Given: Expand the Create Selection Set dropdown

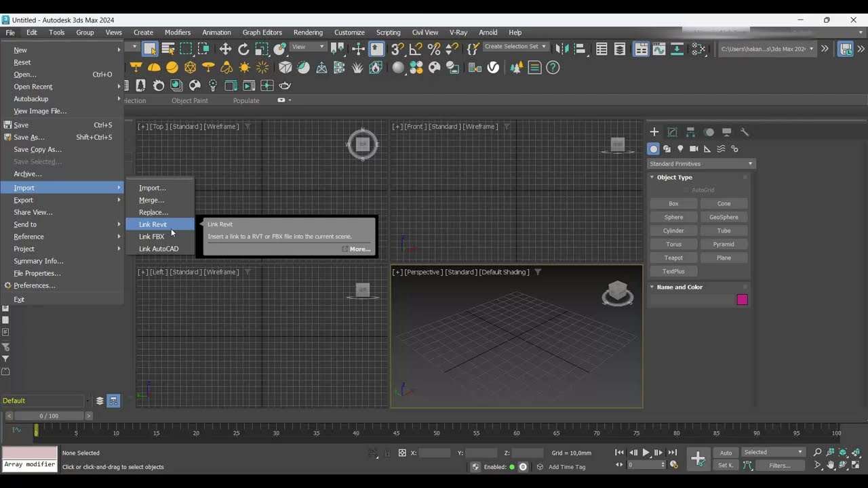Looking at the screenshot, I should pyautogui.click(x=515, y=47).
